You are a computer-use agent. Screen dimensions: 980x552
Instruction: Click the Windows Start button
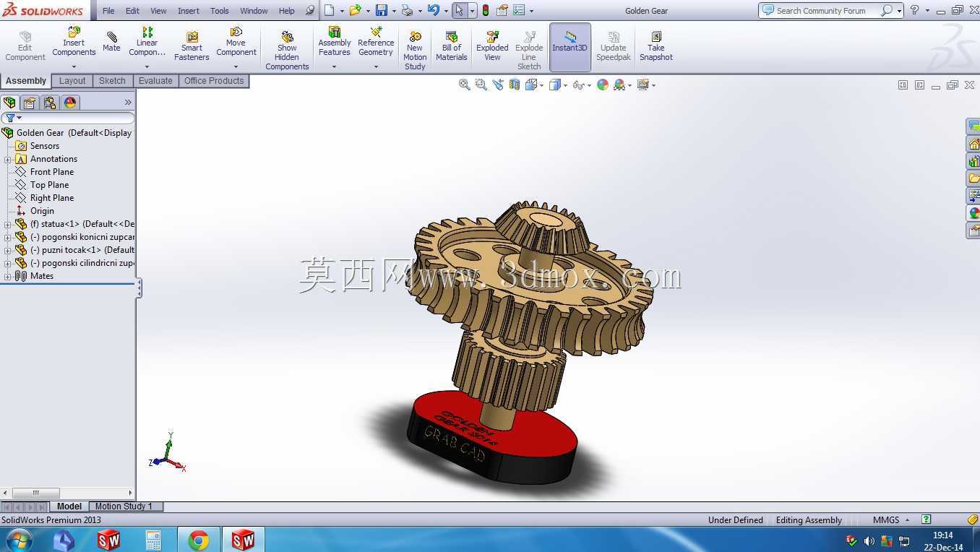coord(18,540)
